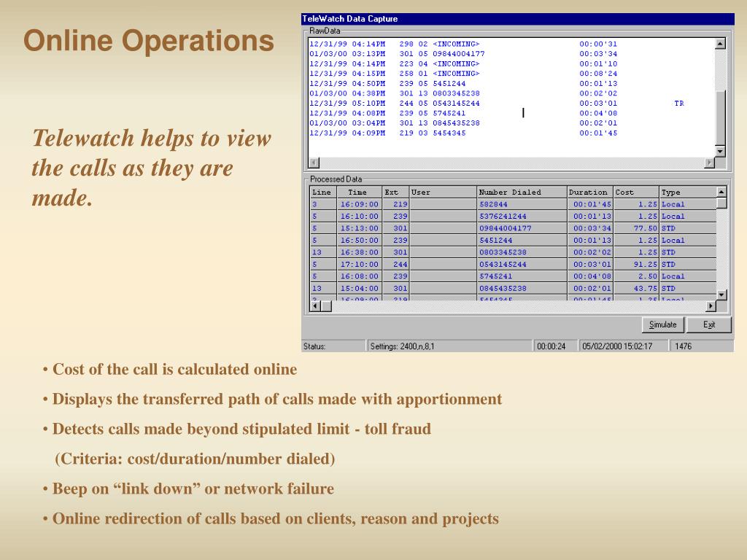Viewport: 747px width, 560px height.
Task: Click processed cost cell 91.25
Action: pos(636,264)
